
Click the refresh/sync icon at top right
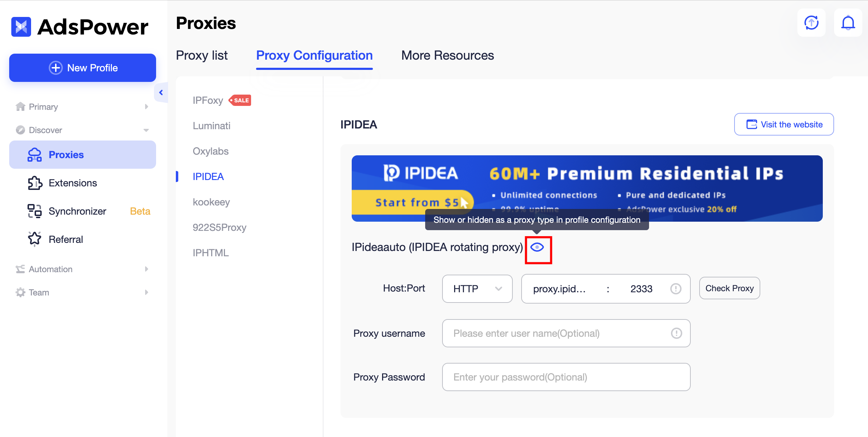[811, 23]
